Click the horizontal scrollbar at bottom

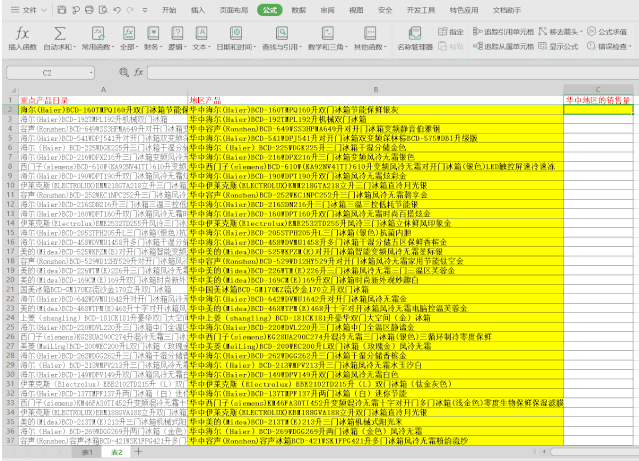coord(594,452)
